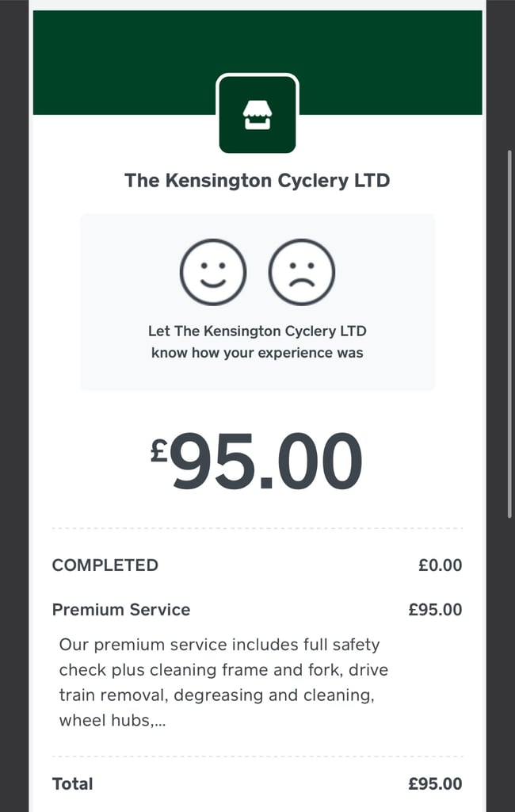Click the £95.00 Total value
515x812 pixels.
click(435, 784)
